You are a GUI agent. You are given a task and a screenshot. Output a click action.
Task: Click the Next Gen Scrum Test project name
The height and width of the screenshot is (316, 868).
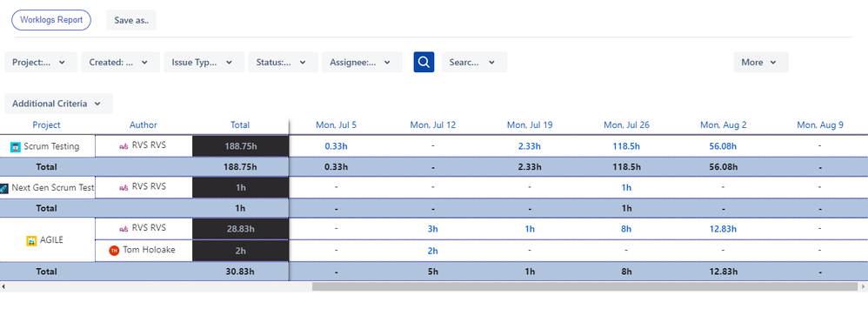[x=53, y=187]
